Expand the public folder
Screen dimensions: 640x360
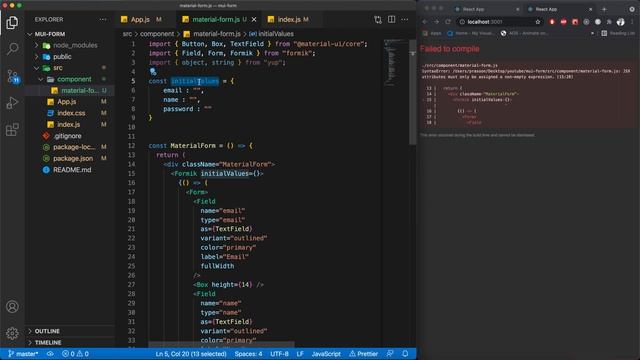(x=36, y=57)
